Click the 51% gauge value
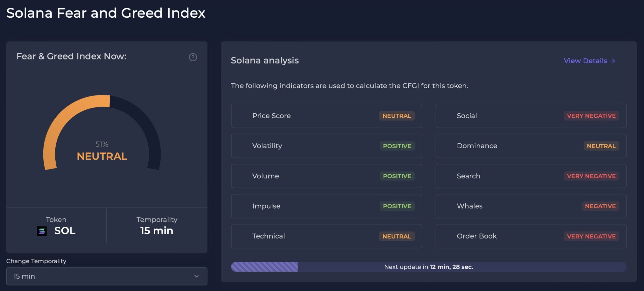644x291 pixels. pos(102,144)
